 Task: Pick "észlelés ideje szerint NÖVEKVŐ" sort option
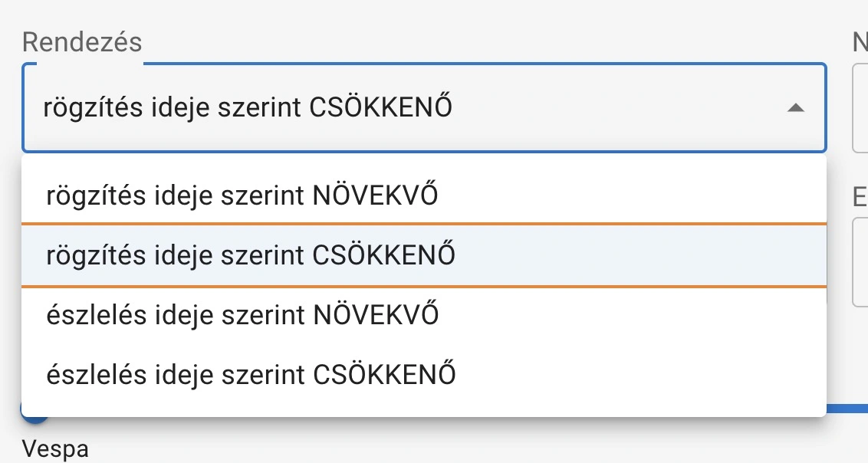(x=242, y=314)
